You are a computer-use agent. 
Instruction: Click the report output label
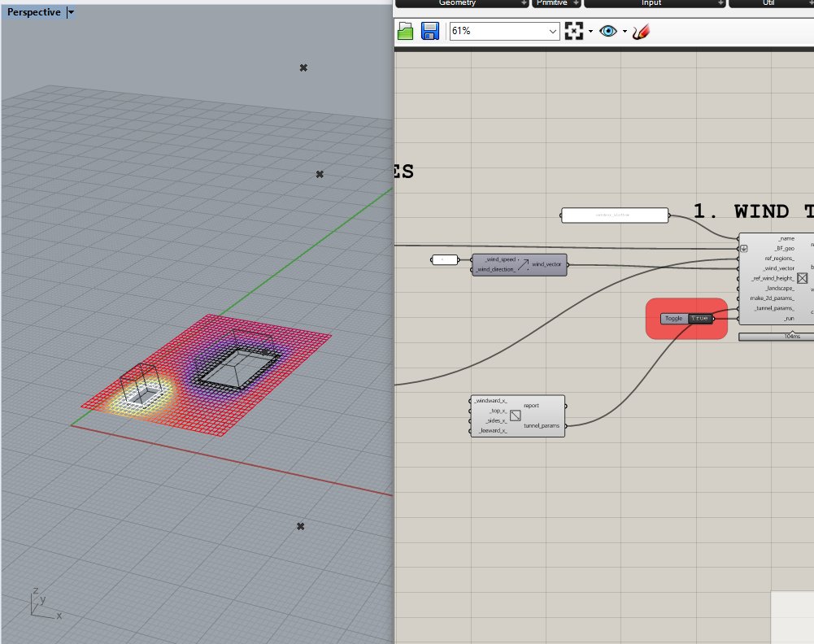pyautogui.click(x=531, y=405)
